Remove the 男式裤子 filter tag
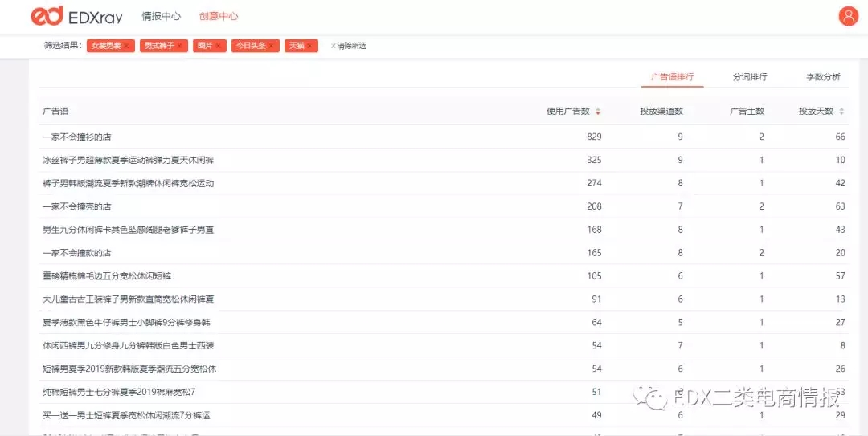The image size is (868, 436). pyautogui.click(x=179, y=46)
